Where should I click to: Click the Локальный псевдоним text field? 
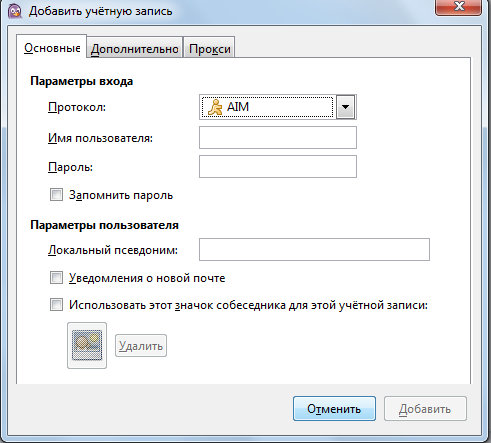pos(314,249)
